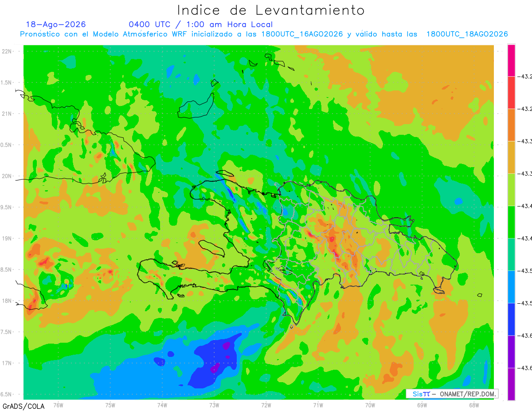The height and width of the screenshot is (411, 532).
Task: Click the '73W' longitude label
Action: (214, 405)
